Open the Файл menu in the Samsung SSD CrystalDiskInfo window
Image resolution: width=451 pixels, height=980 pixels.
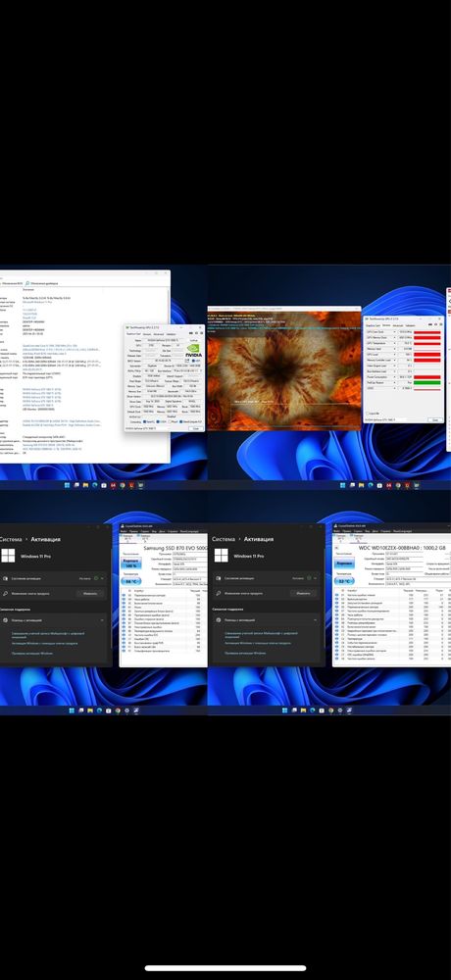124,531
